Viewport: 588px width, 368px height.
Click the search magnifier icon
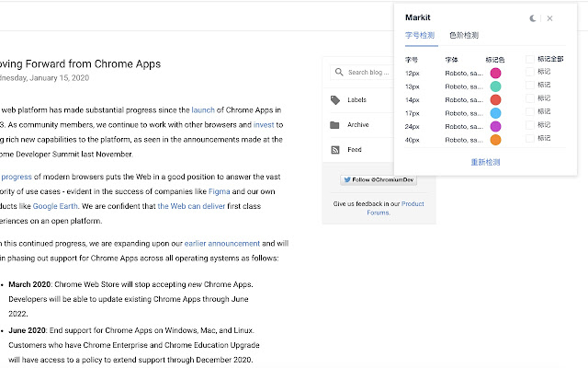339,72
